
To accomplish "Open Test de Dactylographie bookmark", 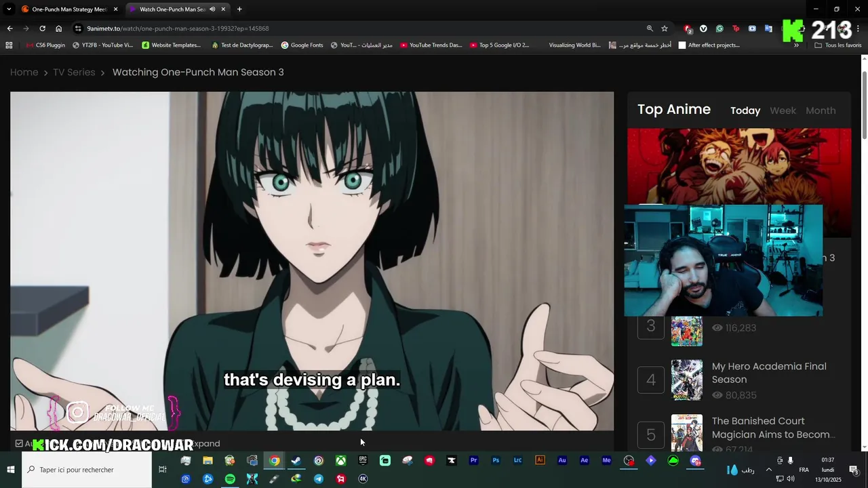I will (242, 45).
